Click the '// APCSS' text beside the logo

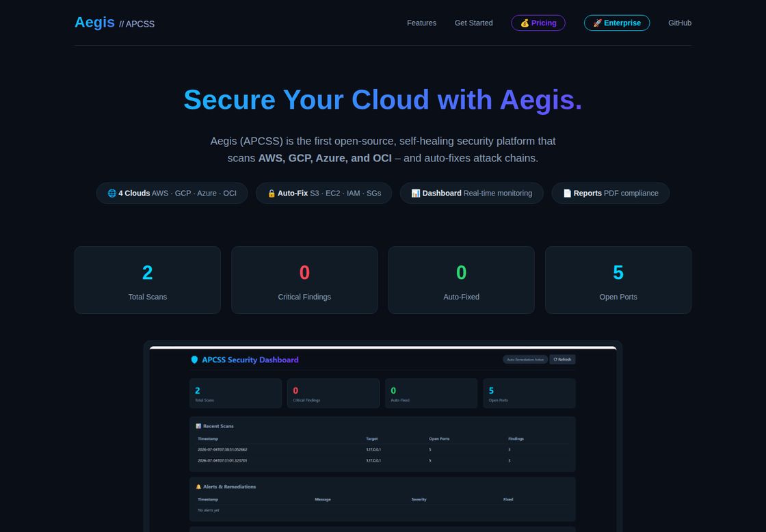coord(137,24)
